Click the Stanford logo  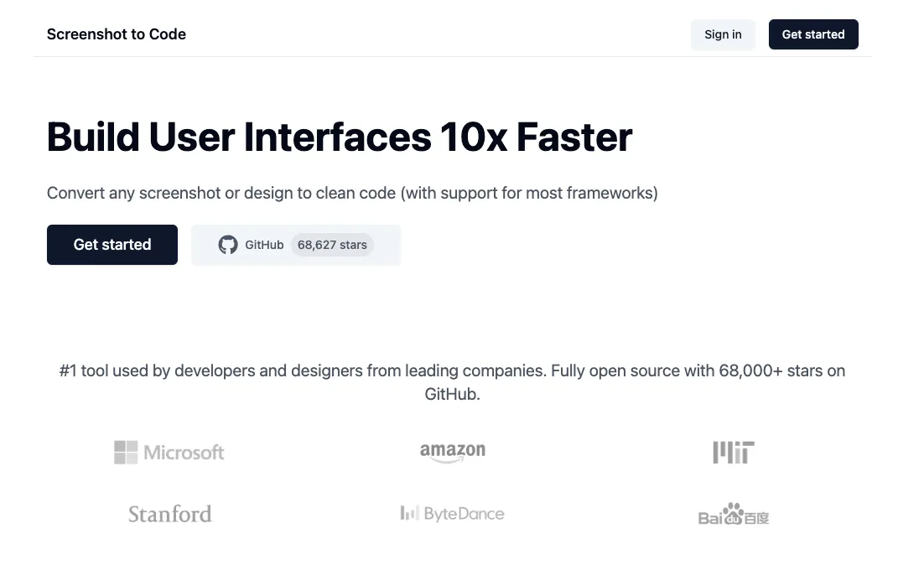click(x=169, y=515)
